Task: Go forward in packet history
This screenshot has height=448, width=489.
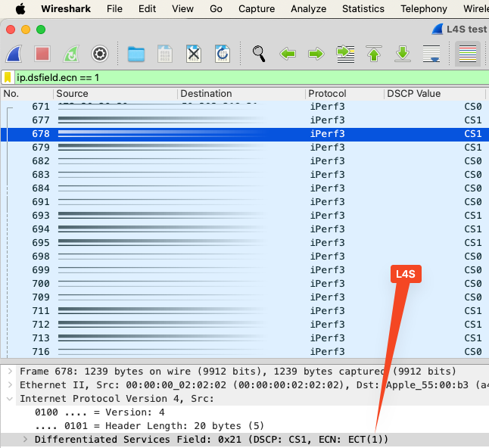Action: 316,54
